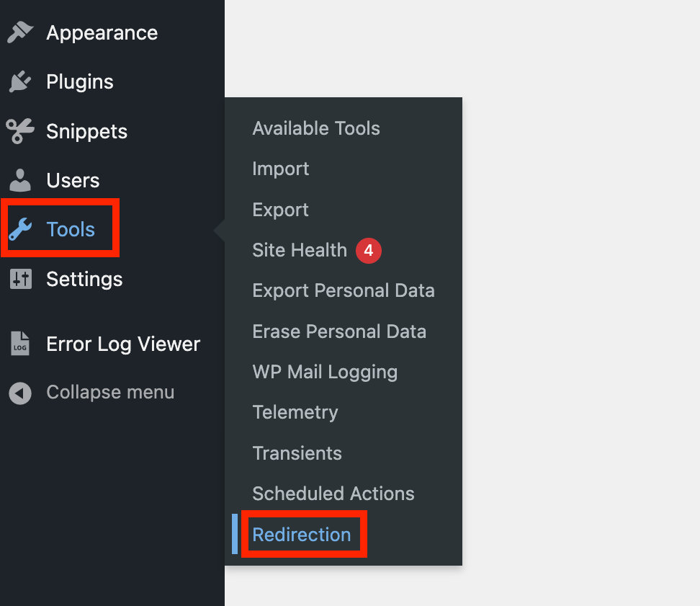This screenshot has height=606, width=700.
Task: Open Site Health
Action: 300,250
